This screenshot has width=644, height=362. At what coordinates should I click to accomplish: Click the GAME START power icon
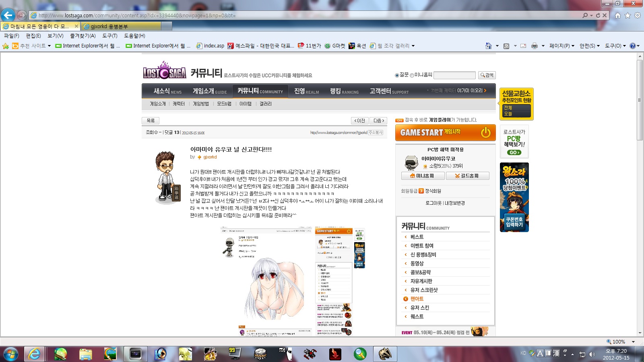pyautogui.click(x=486, y=132)
